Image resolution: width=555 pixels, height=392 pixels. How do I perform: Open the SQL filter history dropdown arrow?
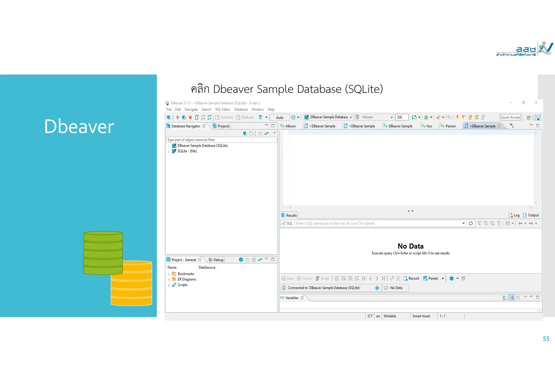(x=463, y=223)
